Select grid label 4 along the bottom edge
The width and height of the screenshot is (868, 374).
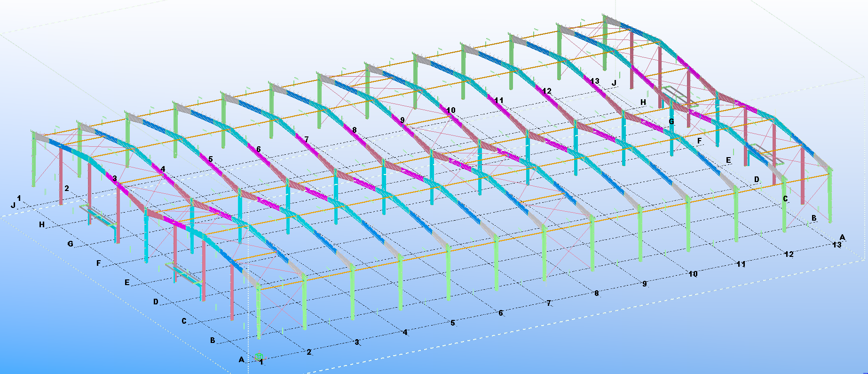[x=405, y=333]
